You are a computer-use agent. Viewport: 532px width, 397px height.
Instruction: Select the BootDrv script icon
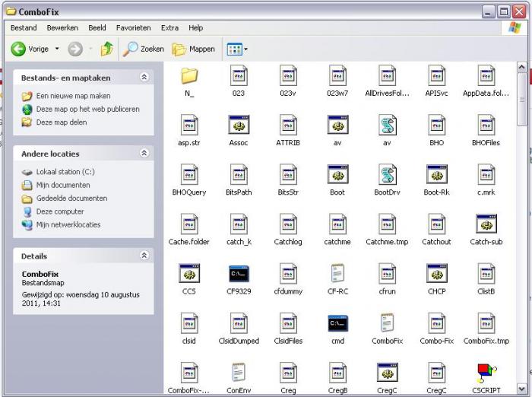click(x=387, y=175)
